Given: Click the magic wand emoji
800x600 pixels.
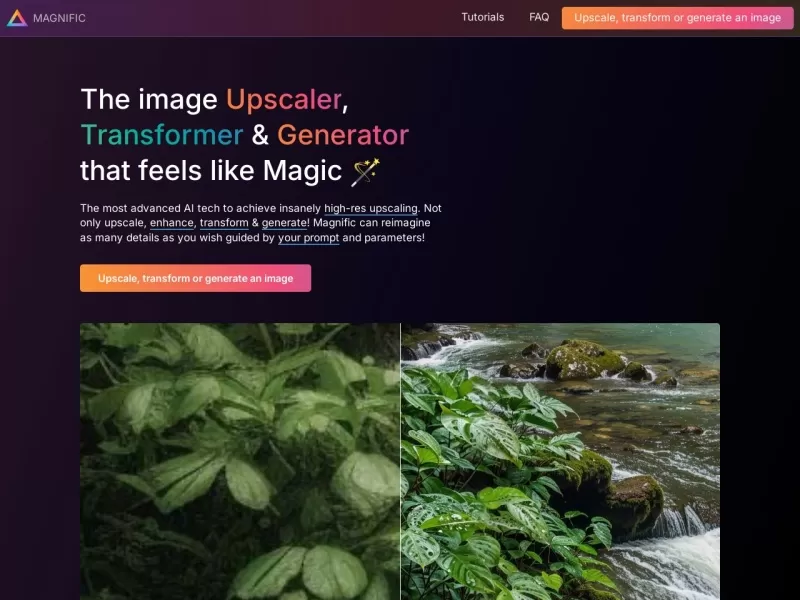Looking at the screenshot, I should click(365, 171).
